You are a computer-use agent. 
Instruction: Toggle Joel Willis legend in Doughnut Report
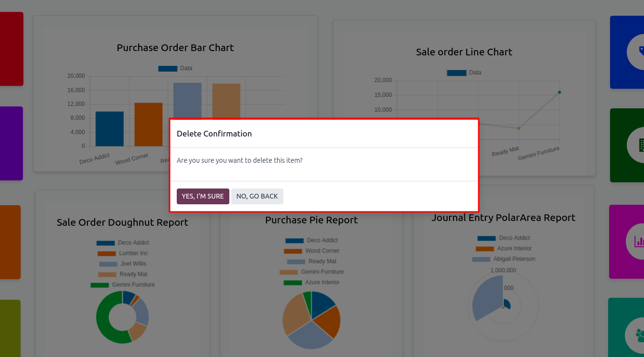pyautogui.click(x=122, y=263)
